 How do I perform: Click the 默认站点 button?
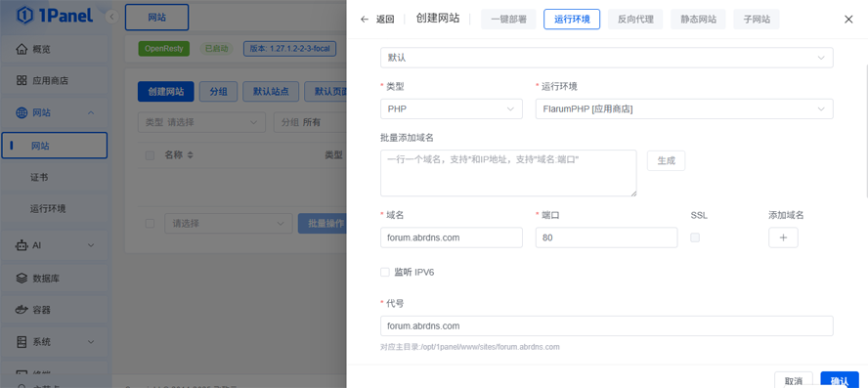(271, 91)
